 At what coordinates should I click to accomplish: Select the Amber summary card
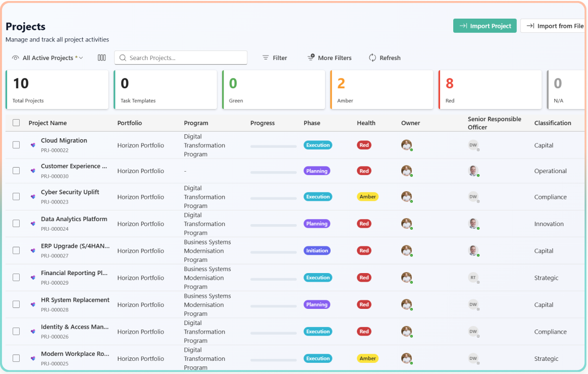[x=382, y=89]
